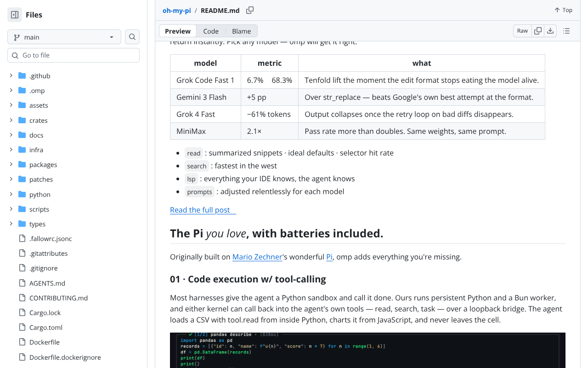The height and width of the screenshot is (368, 588).
Task: Click the Grok Code Fast 1 cell
Action: click(205, 80)
